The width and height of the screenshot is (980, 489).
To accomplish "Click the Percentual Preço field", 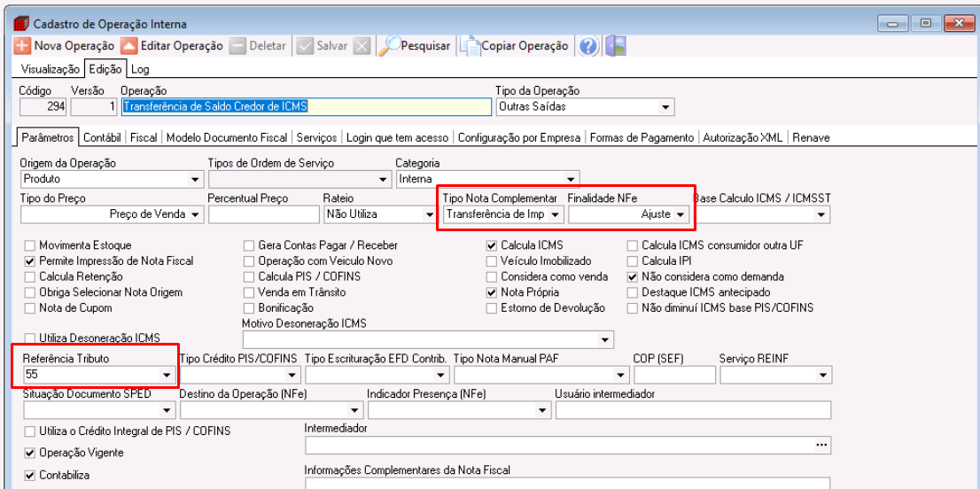I will pyautogui.click(x=264, y=214).
